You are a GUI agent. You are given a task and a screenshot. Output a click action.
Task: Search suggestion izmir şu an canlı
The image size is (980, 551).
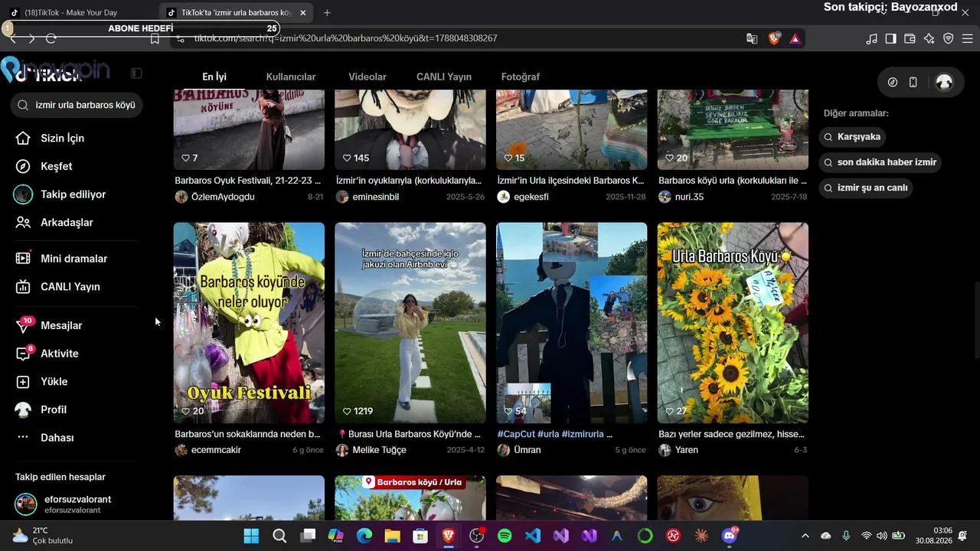(x=866, y=187)
